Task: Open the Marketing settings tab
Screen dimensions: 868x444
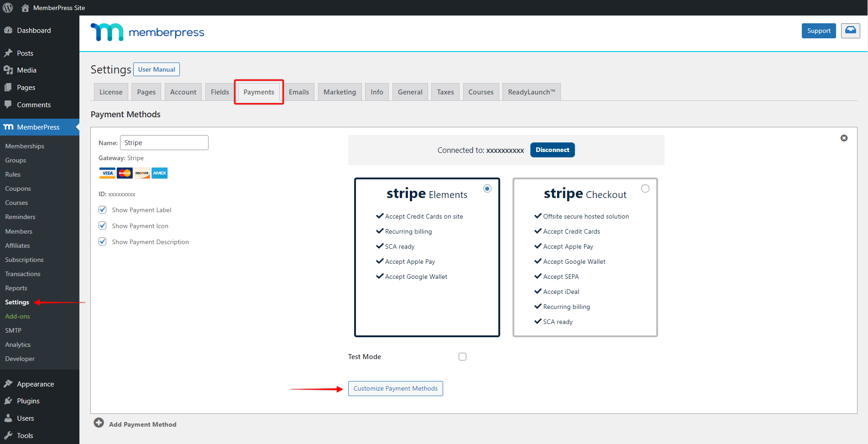Action: [x=340, y=92]
